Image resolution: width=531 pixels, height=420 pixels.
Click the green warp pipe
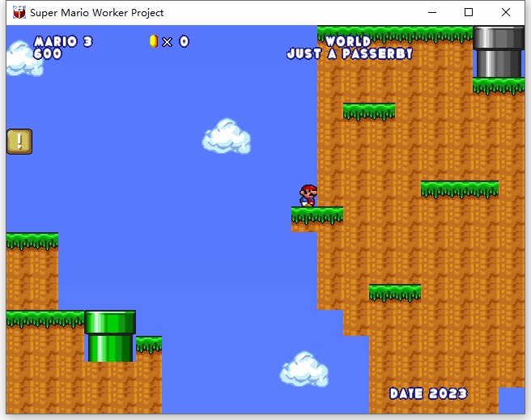[110, 336]
